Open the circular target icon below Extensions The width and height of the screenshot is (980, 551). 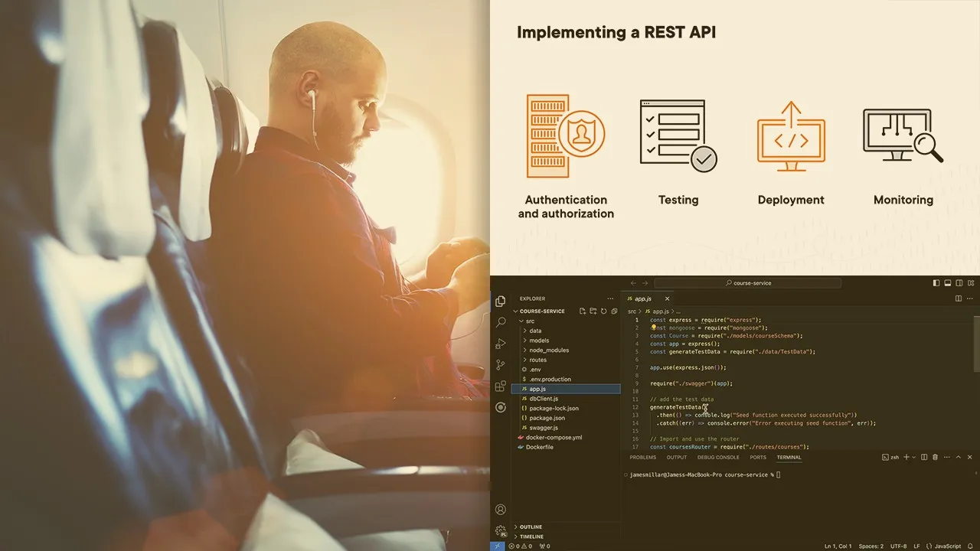(x=501, y=408)
